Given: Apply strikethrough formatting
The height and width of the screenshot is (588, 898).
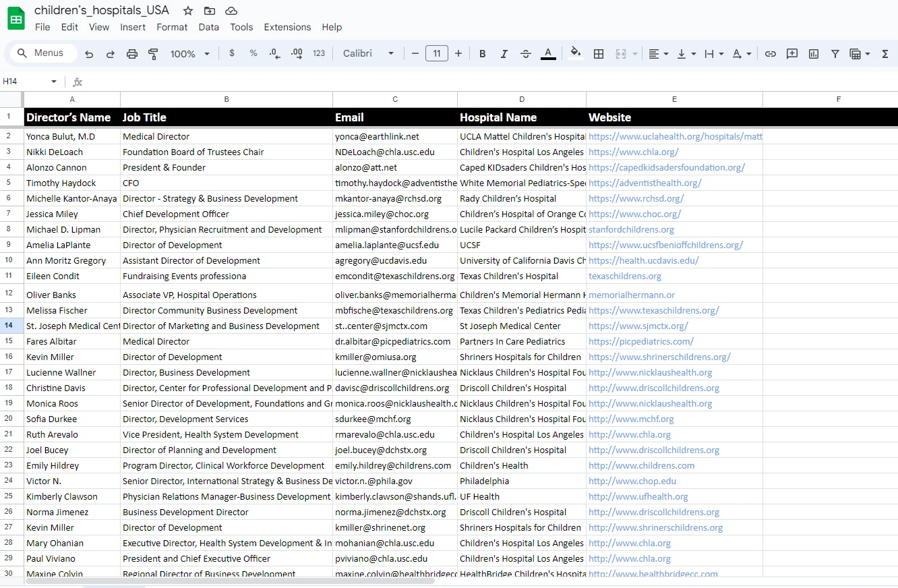Looking at the screenshot, I should click(x=526, y=54).
